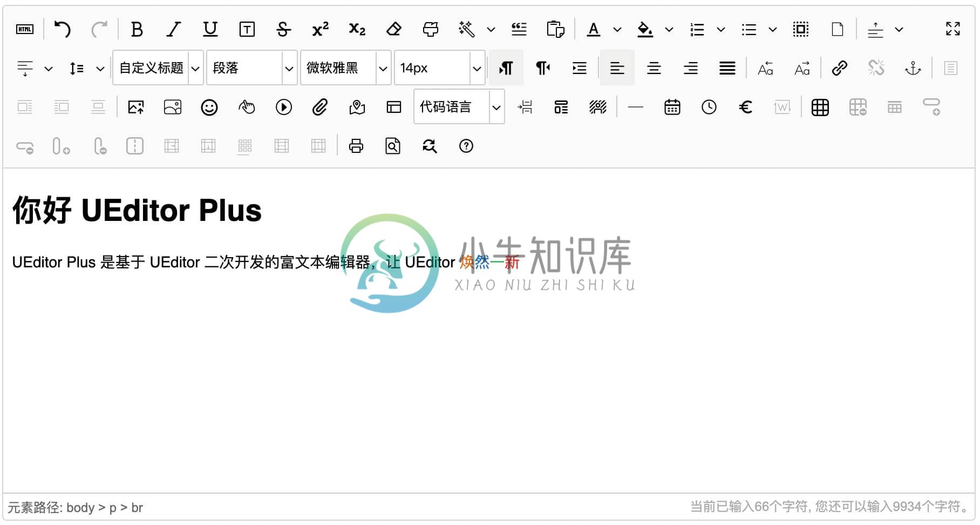Upload a single image

point(136,107)
